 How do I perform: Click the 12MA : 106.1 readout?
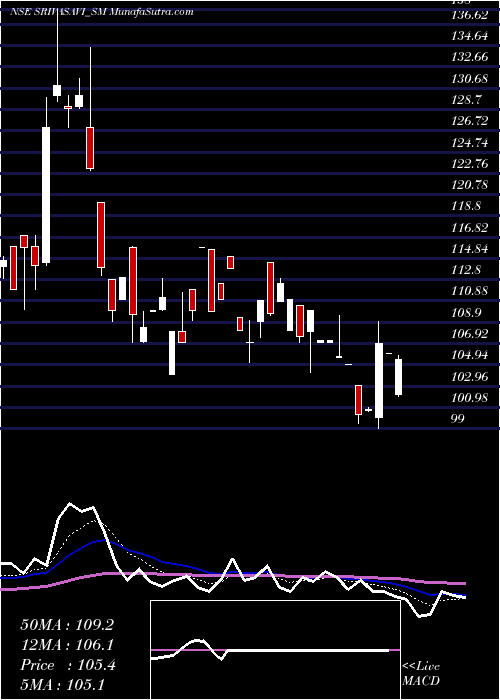tap(67, 645)
